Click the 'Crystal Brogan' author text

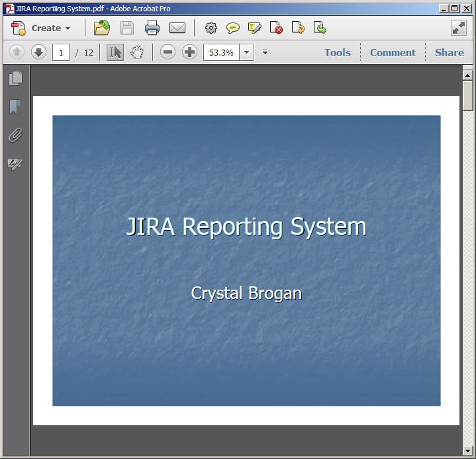(246, 293)
